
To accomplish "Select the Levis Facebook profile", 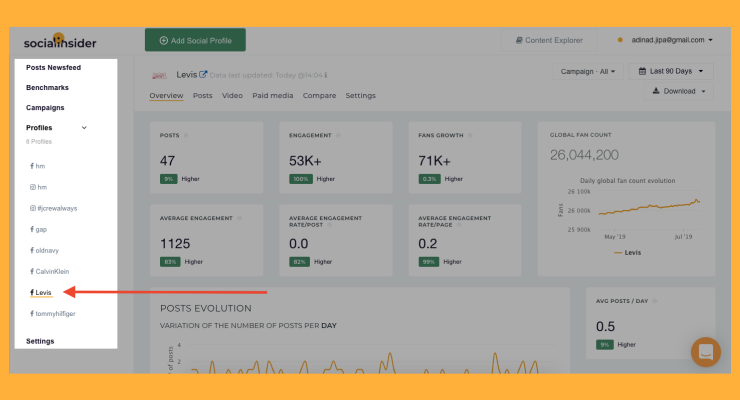I will (41, 292).
